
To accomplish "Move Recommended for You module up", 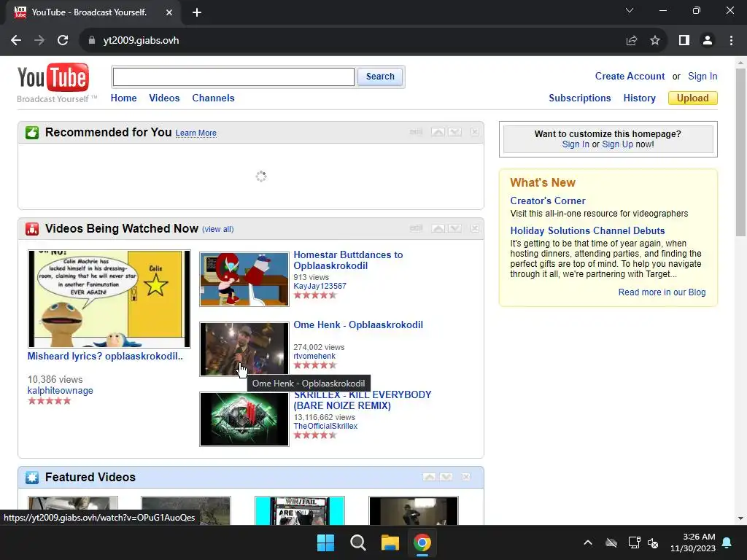I will coord(438,132).
